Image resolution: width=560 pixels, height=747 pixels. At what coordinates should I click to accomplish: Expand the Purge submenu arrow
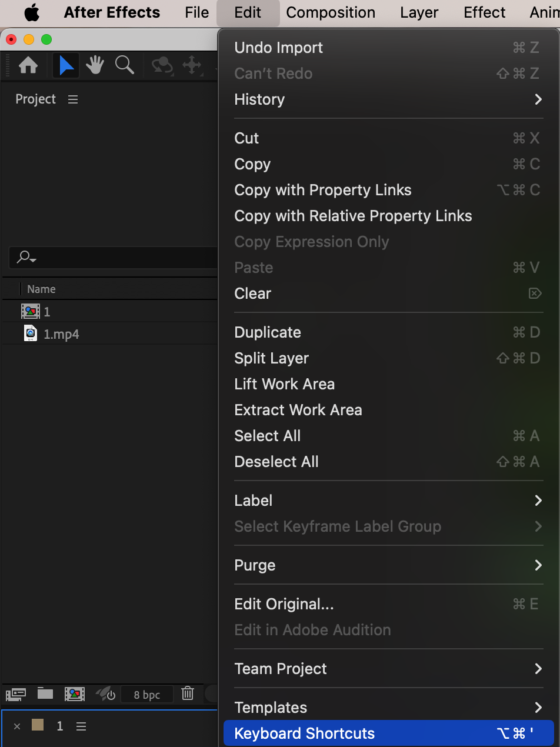tap(538, 565)
